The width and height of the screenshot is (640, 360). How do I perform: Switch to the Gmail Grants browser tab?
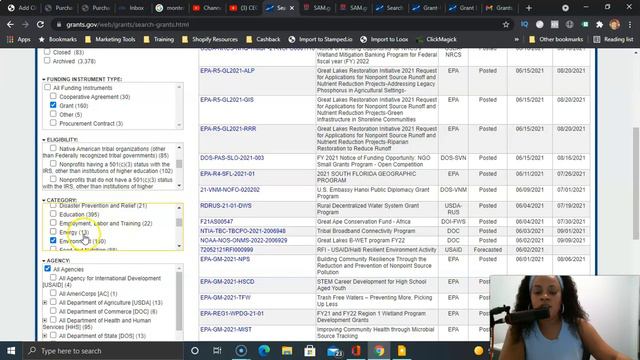coord(500,8)
